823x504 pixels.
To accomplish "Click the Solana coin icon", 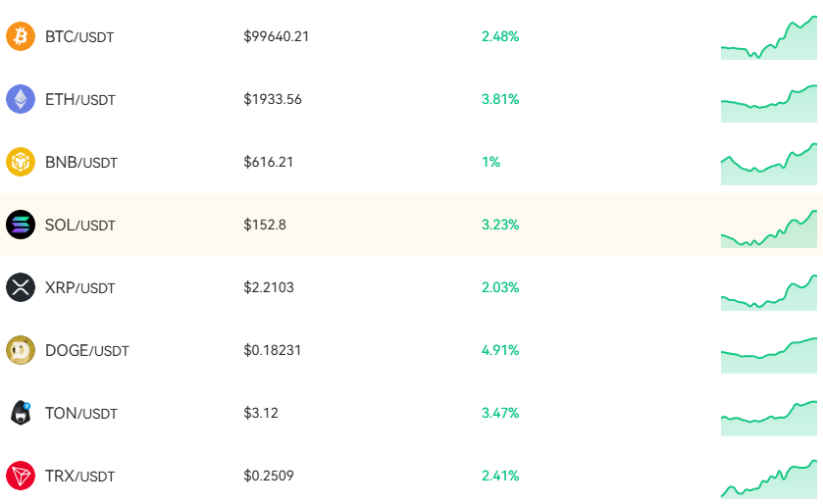I will tap(21, 225).
